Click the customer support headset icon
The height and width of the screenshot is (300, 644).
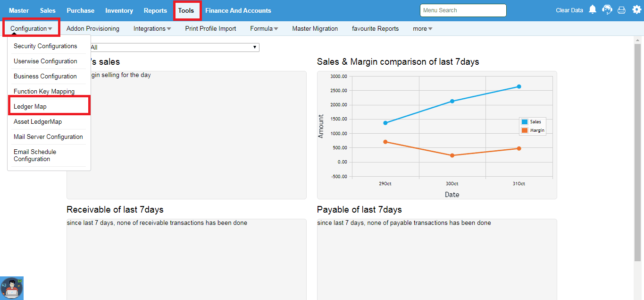coord(607,10)
